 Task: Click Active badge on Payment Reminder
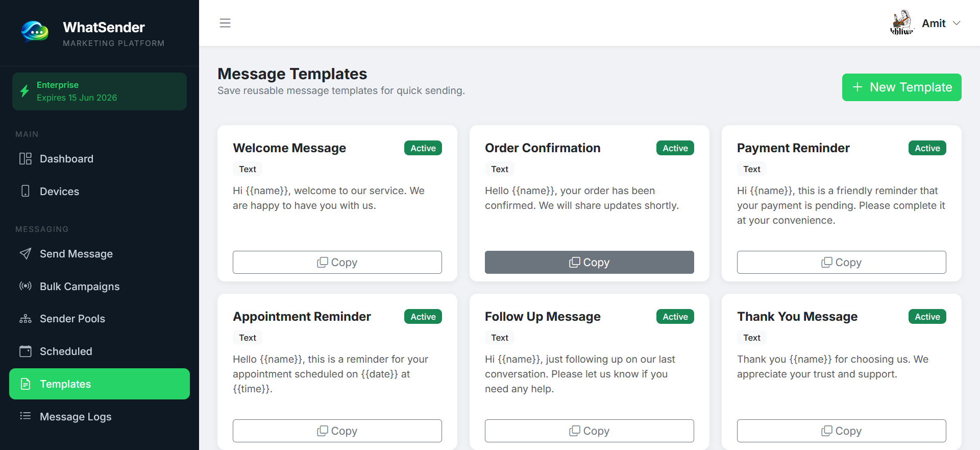coord(927,148)
